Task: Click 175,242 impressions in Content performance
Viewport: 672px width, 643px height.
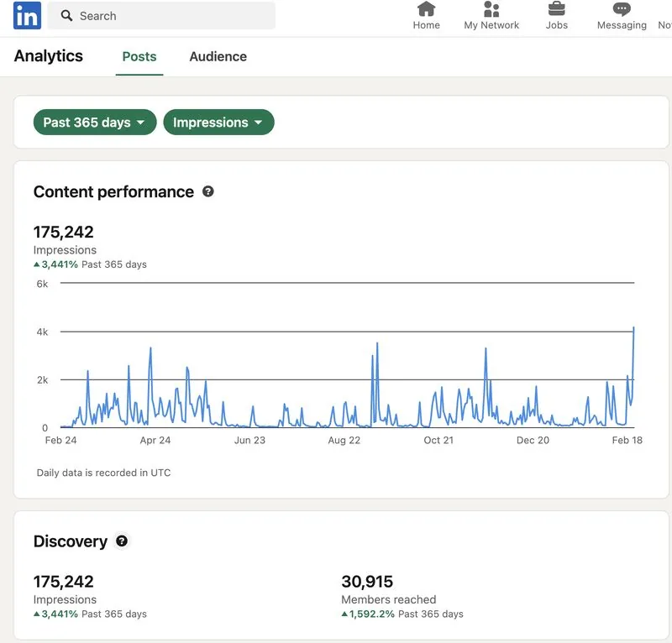Action: [x=64, y=232]
